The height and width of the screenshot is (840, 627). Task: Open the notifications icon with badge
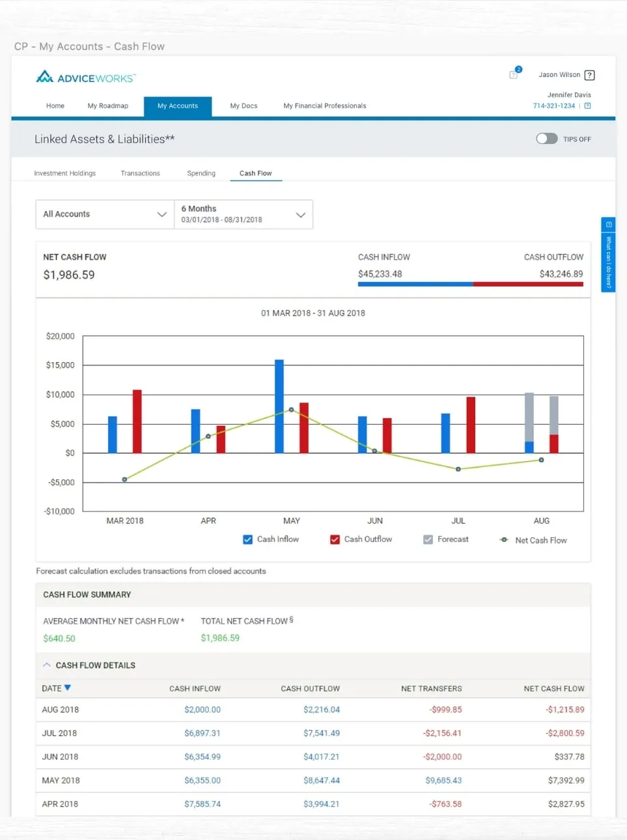click(x=514, y=74)
